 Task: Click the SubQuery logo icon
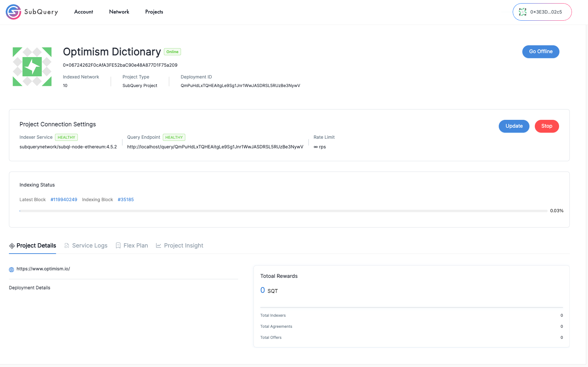point(13,12)
